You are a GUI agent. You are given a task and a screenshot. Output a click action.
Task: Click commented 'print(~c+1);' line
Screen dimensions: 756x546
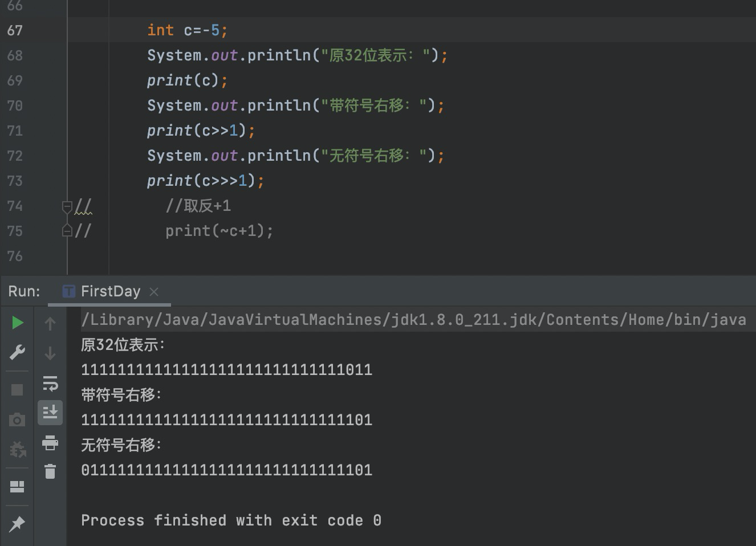point(219,231)
